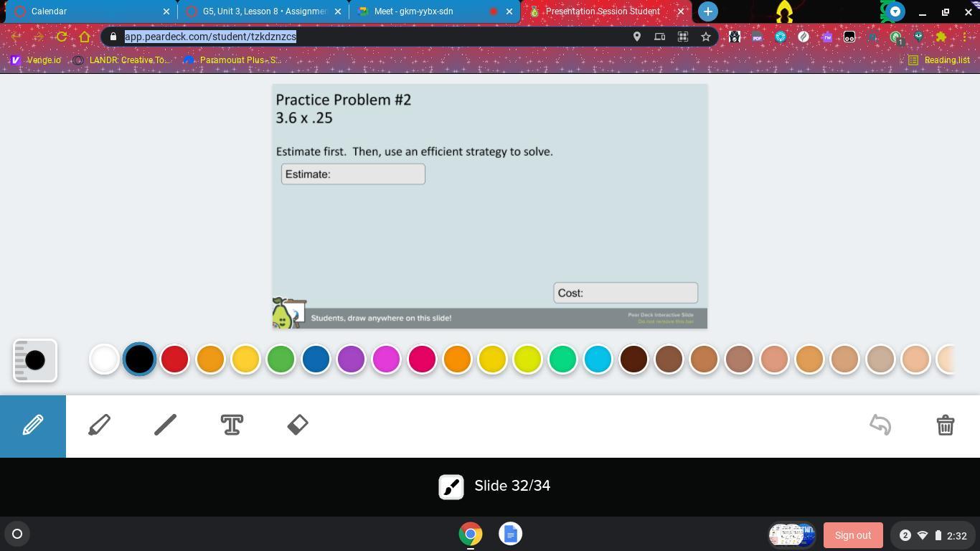This screenshot has width=980, height=551.
Task: Go back to the previous page
Action: (x=17, y=37)
